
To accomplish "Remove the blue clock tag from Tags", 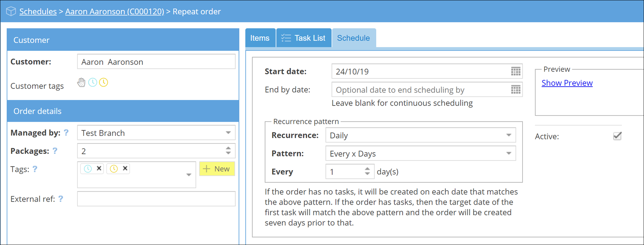I will (99, 168).
